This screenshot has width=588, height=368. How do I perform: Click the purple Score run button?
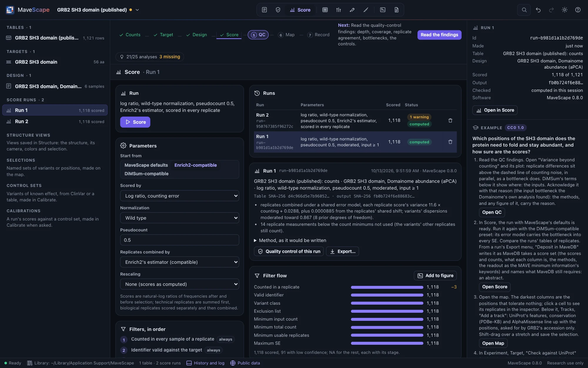point(135,122)
